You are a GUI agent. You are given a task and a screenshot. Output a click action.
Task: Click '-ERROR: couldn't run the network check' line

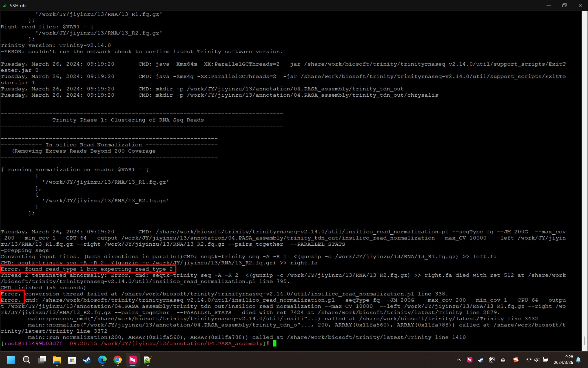pos(142,52)
